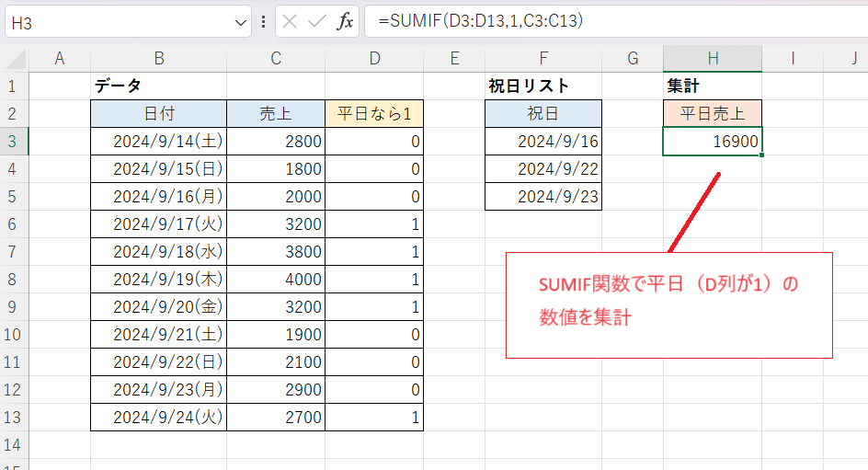The height and width of the screenshot is (470, 868).
Task: Click the sales value 2000
Action: coord(276,197)
